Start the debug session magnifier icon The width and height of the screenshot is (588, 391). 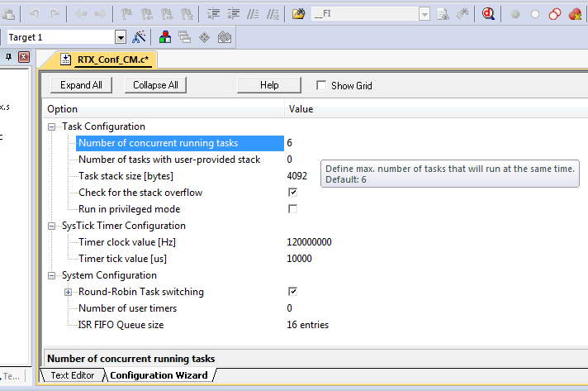(489, 14)
